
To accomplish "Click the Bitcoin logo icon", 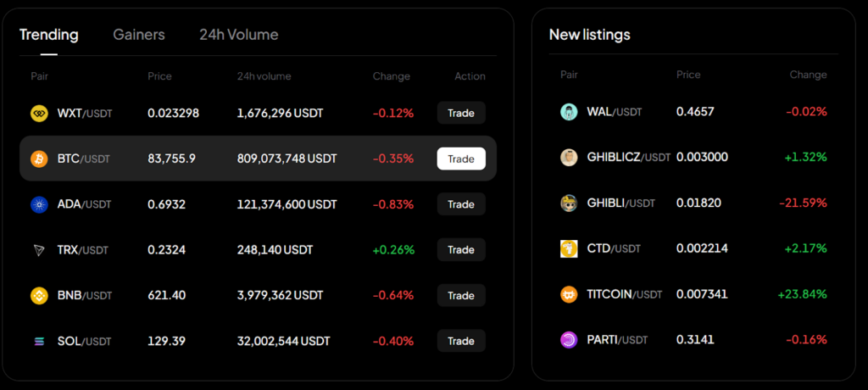I will 39,159.
